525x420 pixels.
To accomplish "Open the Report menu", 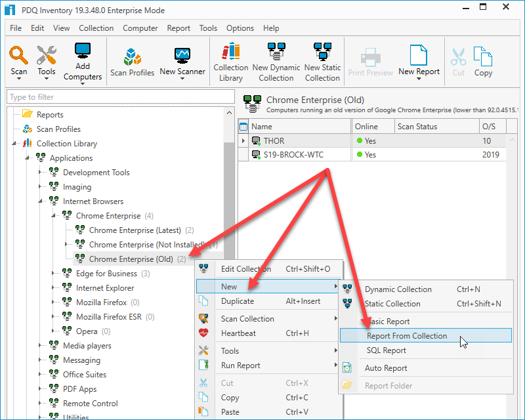I will pyautogui.click(x=178, y=28).
